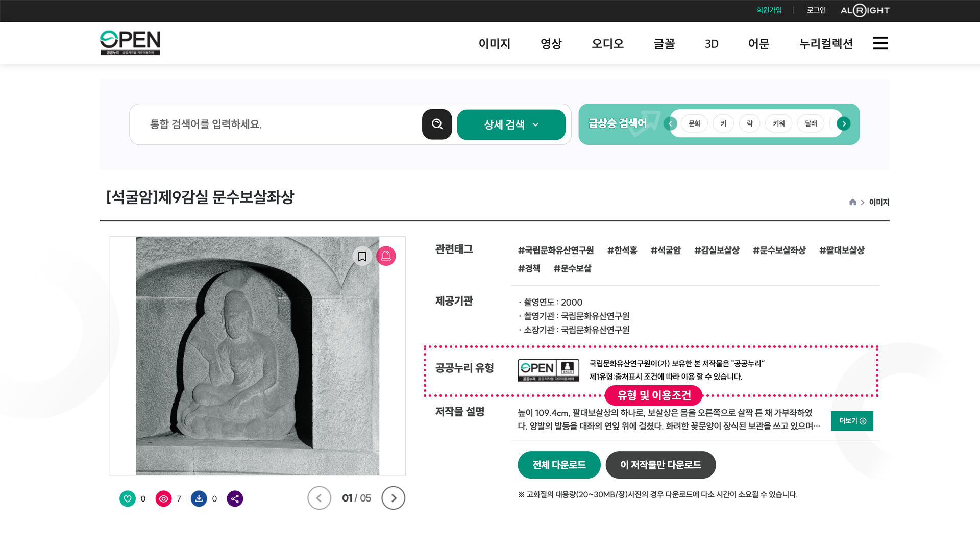This screenshot has height=551, width=980.
Task: Select the 키워 trending keyword
Action: click(x=779, y=123)
